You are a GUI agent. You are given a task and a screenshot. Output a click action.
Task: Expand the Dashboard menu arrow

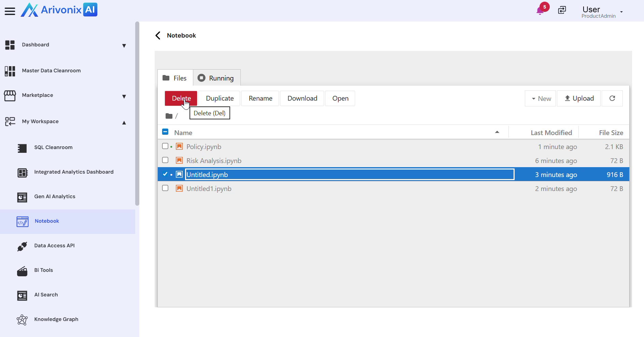tap(124, 45)
